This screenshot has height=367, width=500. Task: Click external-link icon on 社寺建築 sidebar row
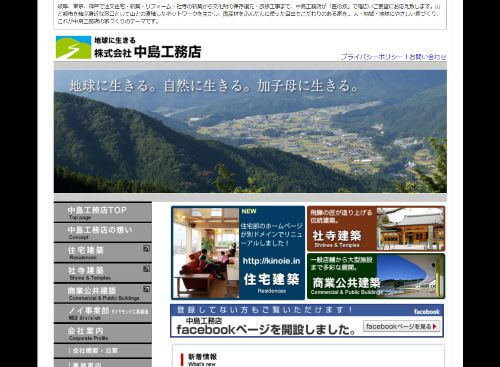tap(146, 269)
